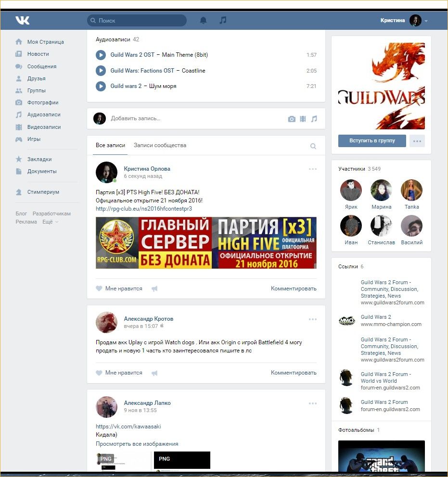
Task: Open member Tanka's profile avatar
Action: point(412,190)
